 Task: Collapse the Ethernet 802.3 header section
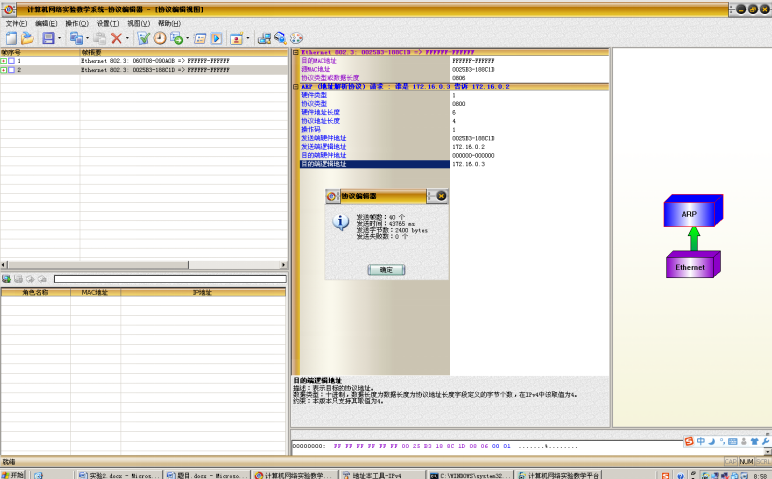(x=296, y=52)
